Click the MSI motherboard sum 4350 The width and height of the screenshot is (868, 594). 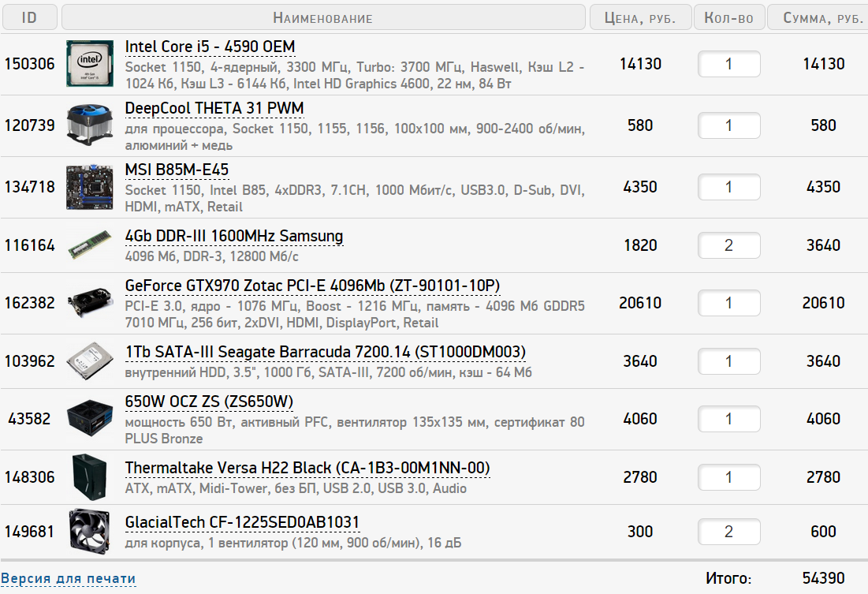[824, 187]
